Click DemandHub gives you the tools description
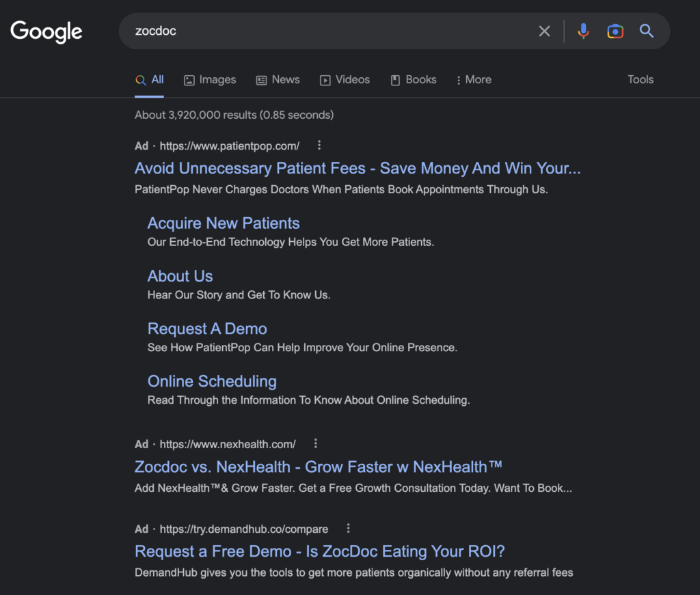 (x=354, y=572)
